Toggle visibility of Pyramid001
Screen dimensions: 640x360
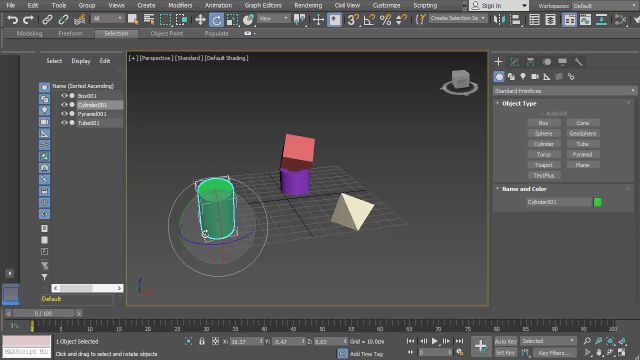pyautogui.click(x=64, y=114)
